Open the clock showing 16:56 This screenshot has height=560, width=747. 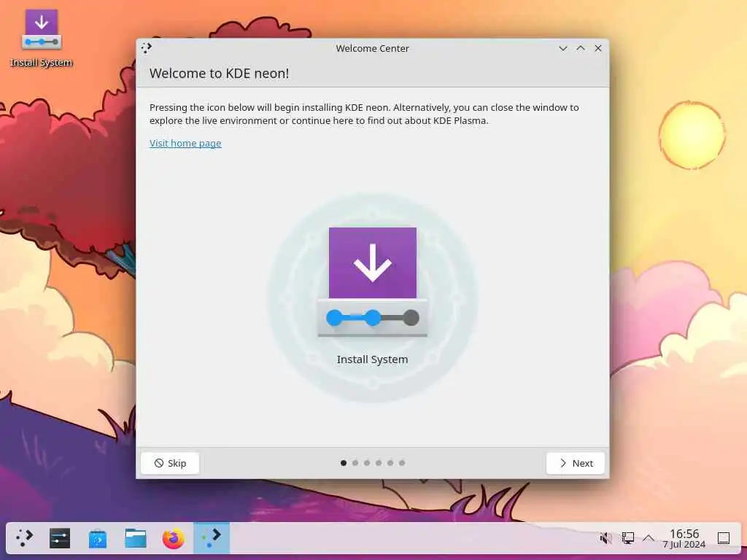684,538
